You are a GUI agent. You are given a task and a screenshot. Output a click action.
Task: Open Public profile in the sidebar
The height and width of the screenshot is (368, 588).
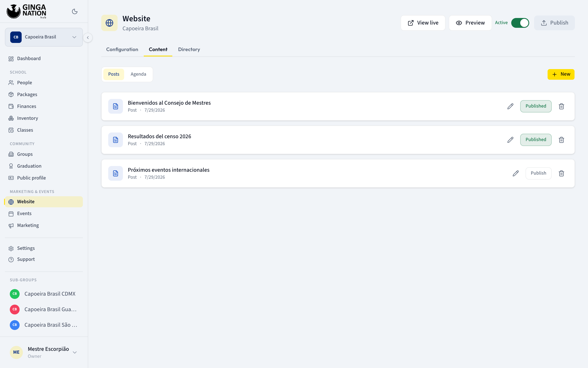point(44,178)
